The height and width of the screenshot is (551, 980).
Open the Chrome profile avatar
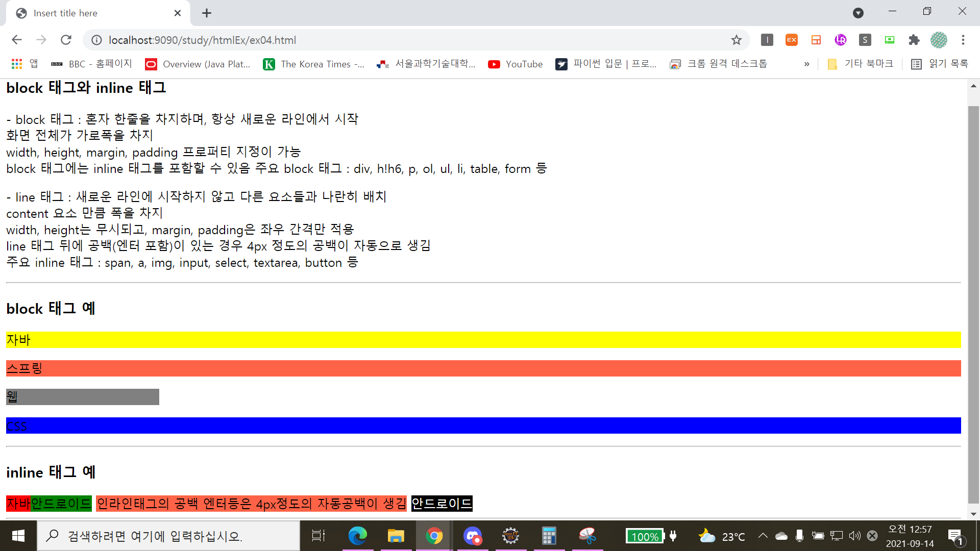(938, 40)
